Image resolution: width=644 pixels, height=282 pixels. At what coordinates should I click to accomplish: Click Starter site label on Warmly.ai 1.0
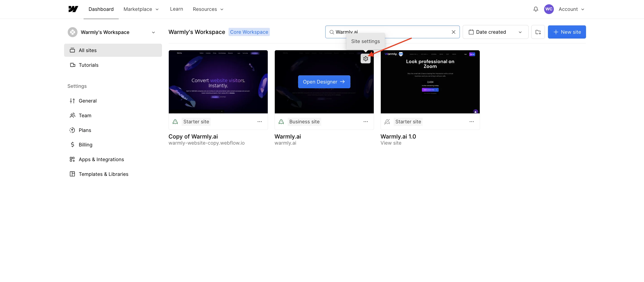(408, 122)
